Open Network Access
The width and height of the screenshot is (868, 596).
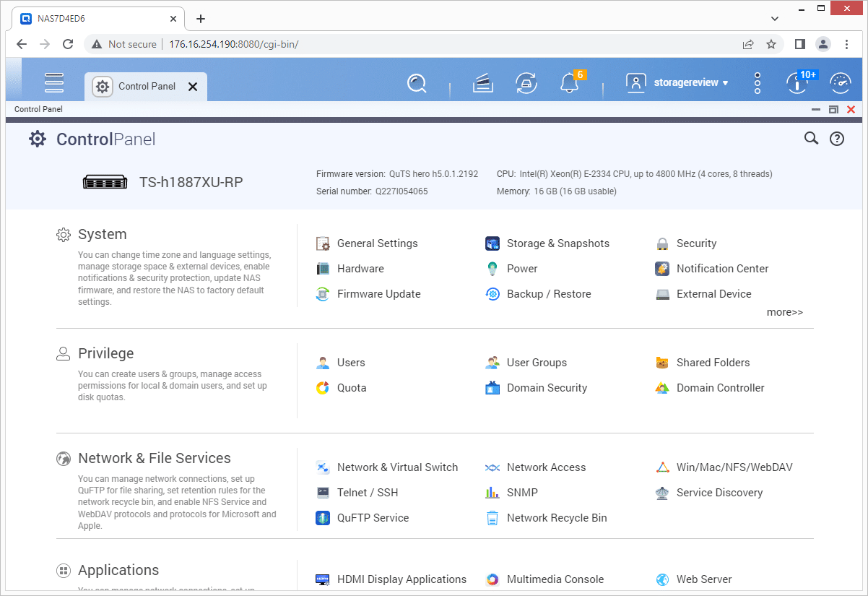click(x=536, y=467)
